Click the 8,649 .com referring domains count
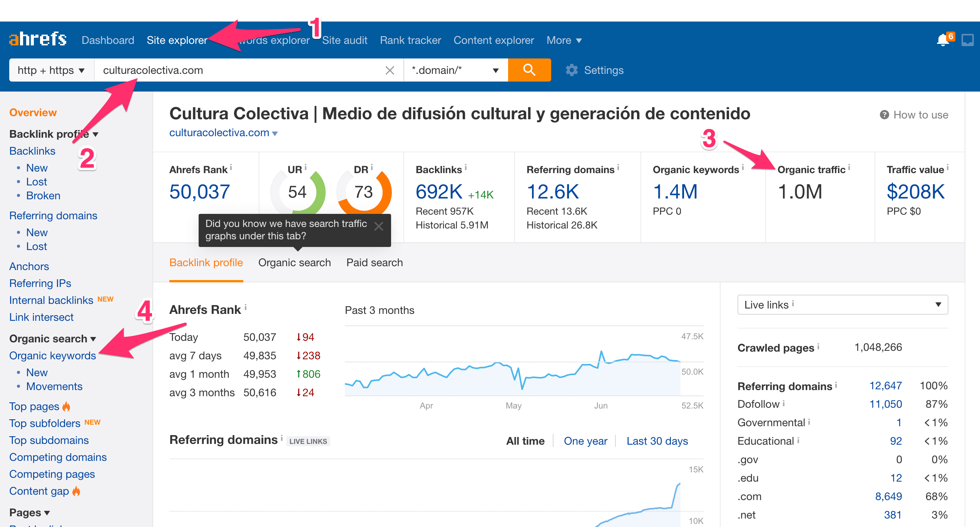980x527 pixels. click(888, 496)
